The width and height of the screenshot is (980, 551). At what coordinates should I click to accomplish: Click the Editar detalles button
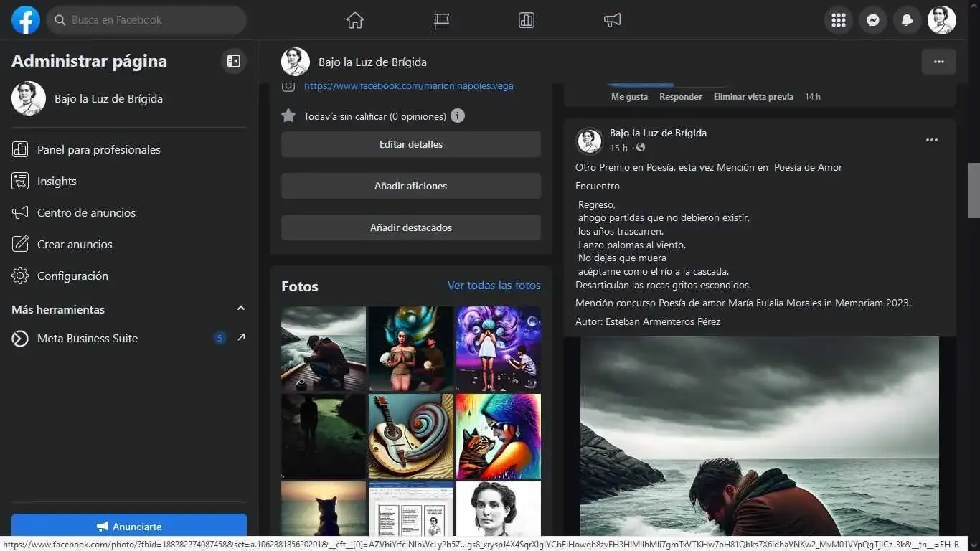click(x=411, y=144)
